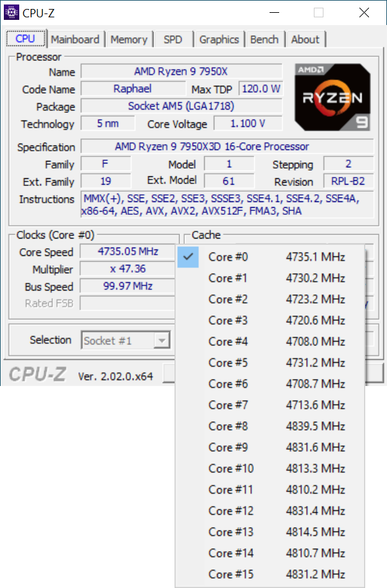Click the Specification field 7950X3D 16-Core Processor
The height and width of the screenshot is (588, 387).
click(227, 146)
